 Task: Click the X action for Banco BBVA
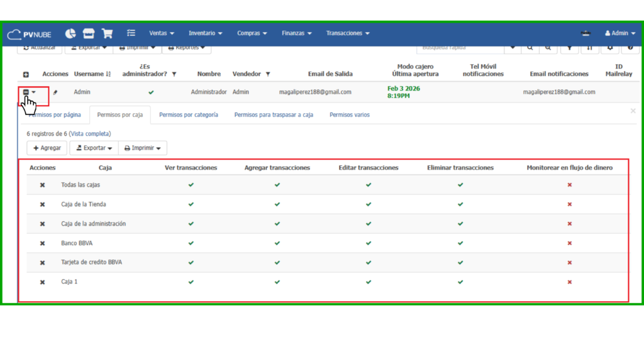[x=42, y=243]
